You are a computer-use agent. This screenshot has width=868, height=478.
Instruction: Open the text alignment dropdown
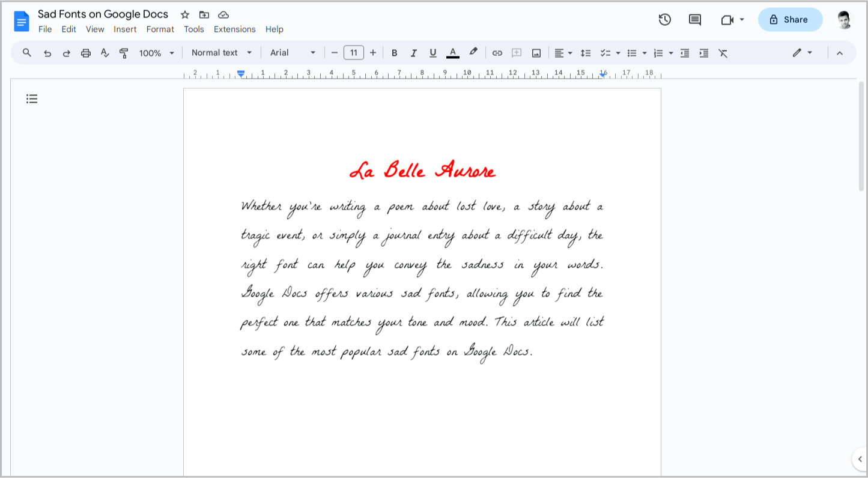[563, 53]
